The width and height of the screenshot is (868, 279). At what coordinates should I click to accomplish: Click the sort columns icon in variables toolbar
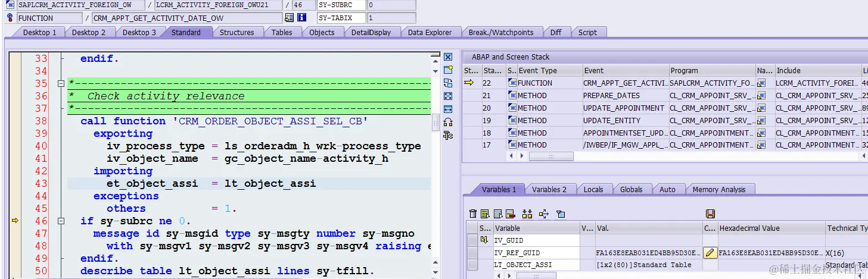click(527, 214)
